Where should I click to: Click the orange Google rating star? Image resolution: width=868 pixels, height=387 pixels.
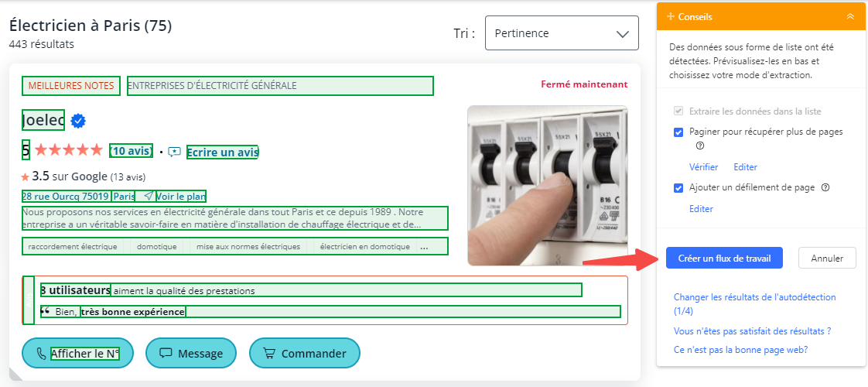tap(25, 176)
